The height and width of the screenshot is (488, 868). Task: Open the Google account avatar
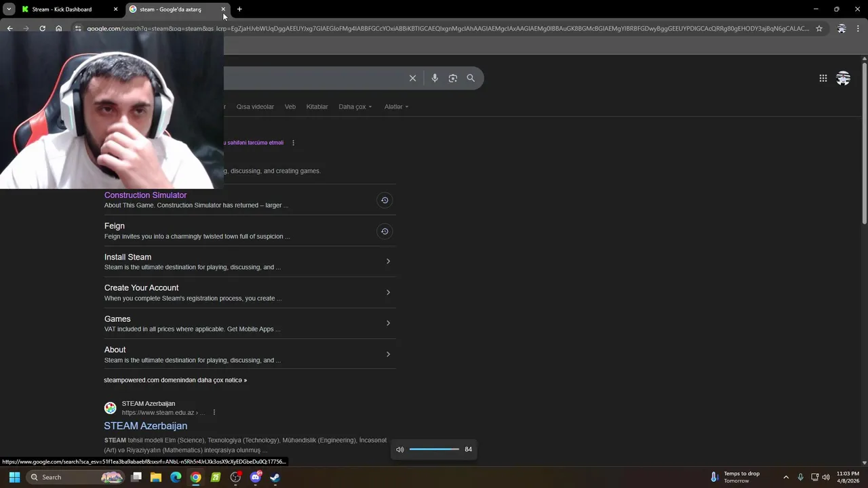pos(843,79)
